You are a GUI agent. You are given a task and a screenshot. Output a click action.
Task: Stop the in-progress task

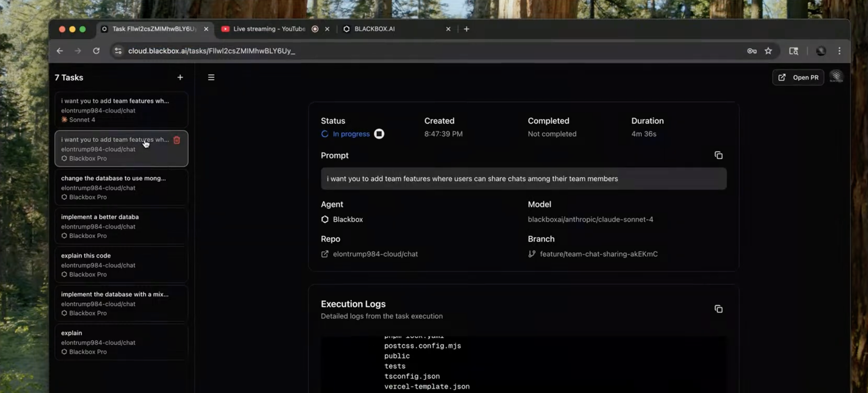pos(379,134)
